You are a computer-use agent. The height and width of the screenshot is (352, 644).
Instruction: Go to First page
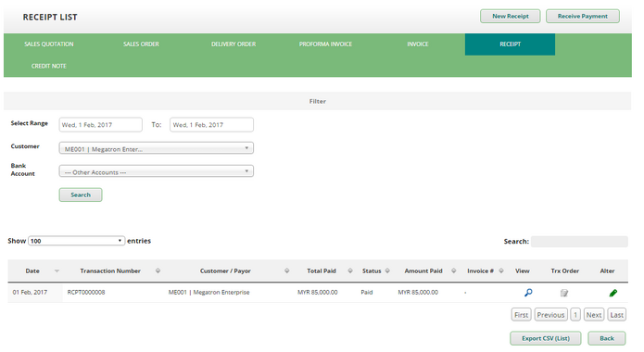521,315
